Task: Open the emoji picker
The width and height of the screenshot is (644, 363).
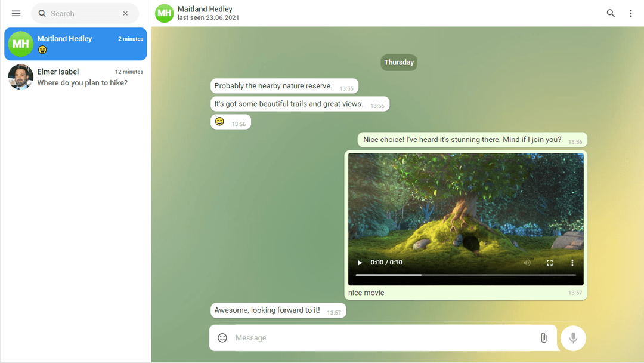Action: click(222, 337)
